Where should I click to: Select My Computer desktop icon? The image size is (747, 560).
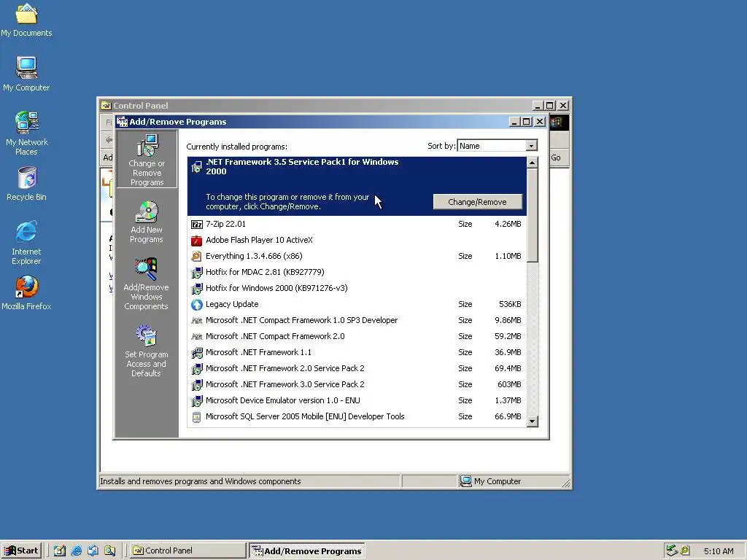[x=26, y=74]
